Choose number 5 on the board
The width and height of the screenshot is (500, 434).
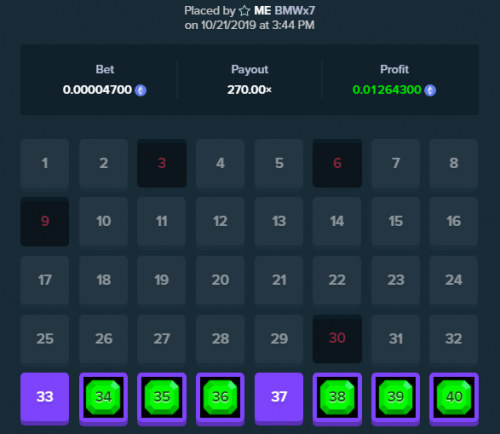tap(279, 163)
